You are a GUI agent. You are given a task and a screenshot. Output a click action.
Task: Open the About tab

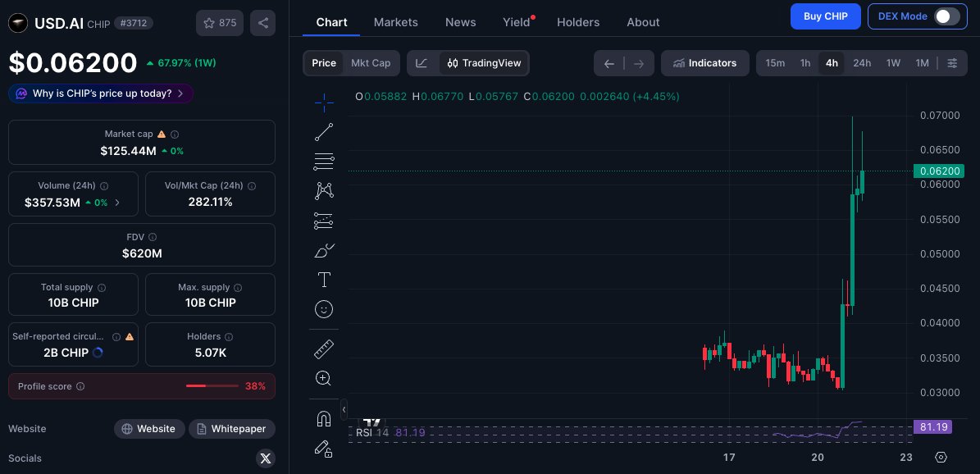click(643, 22)
